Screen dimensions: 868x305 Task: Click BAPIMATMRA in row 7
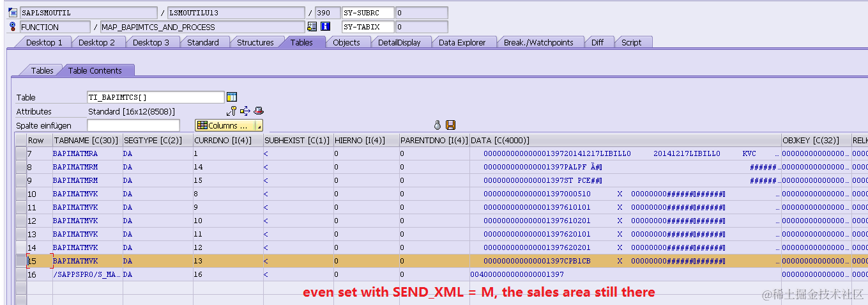pyautogui.click(x=88, y=153)
